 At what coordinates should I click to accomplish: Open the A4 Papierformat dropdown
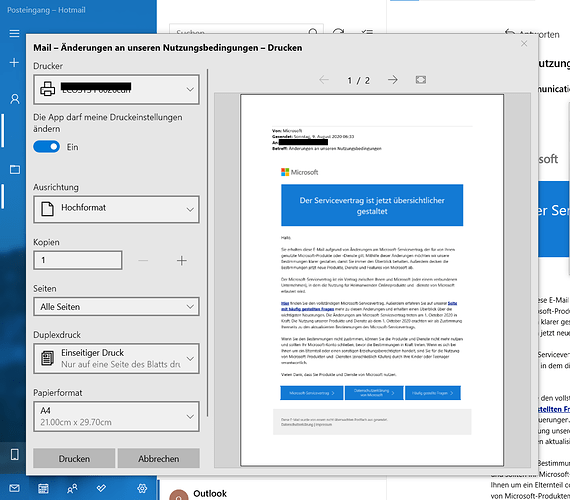[x=116, y=416]
